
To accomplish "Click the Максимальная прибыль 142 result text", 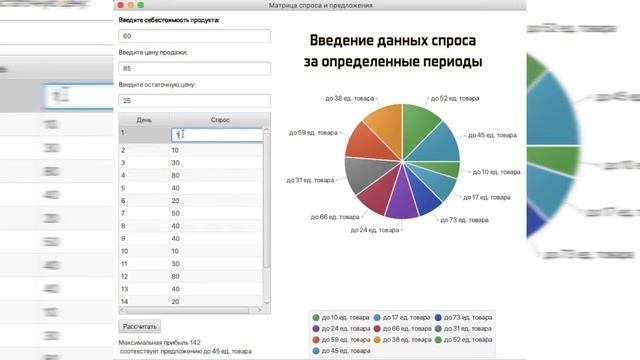I will (160, 342).
